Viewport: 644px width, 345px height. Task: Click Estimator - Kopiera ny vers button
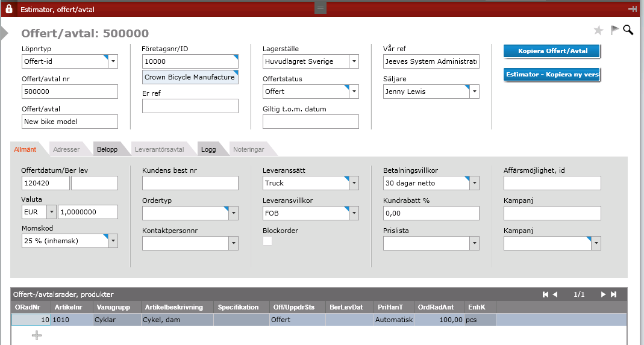pyautogui.click(x=552, y=74)
